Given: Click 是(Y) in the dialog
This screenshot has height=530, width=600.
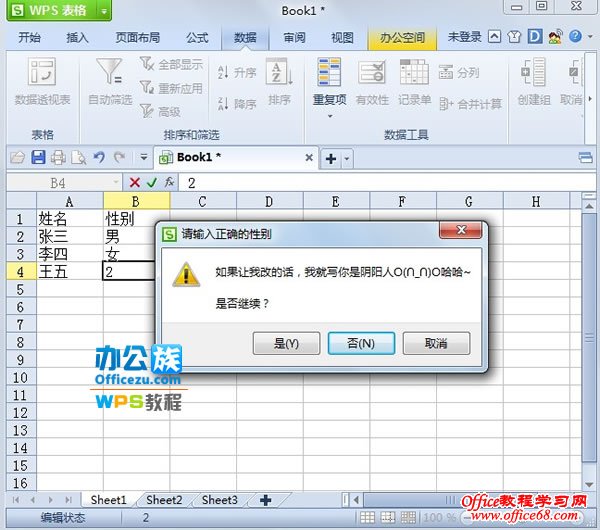Looking at the screenshot, I should (x=286, y=343).
